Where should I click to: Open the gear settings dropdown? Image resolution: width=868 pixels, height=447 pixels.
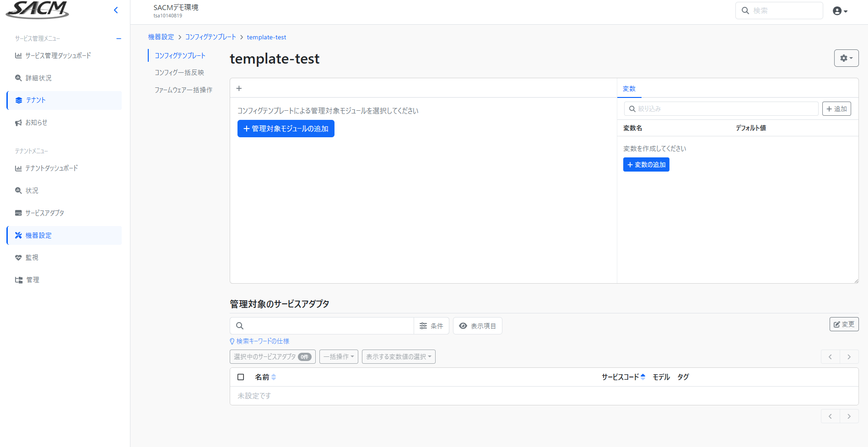pos(846,58)
